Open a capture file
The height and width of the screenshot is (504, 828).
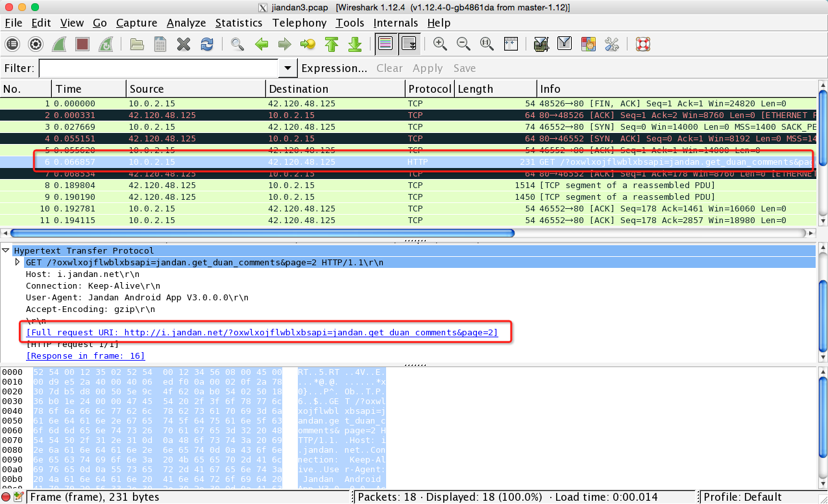tap(137, 44)
